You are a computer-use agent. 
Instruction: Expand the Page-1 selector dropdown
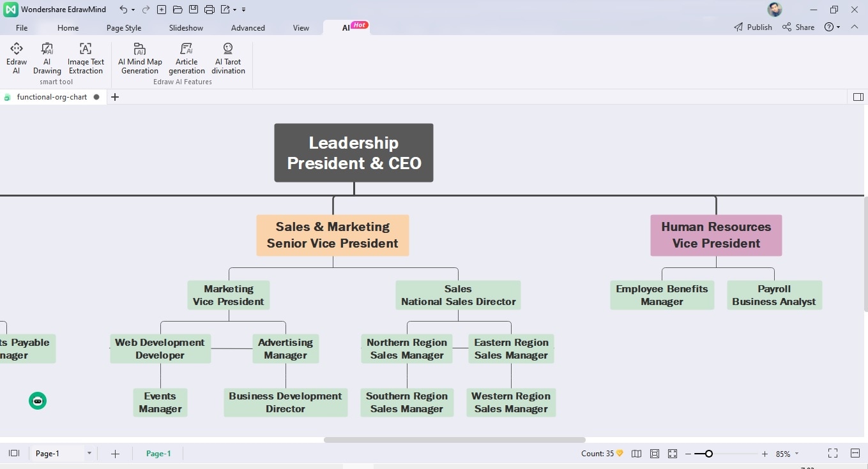click(89, 454)
